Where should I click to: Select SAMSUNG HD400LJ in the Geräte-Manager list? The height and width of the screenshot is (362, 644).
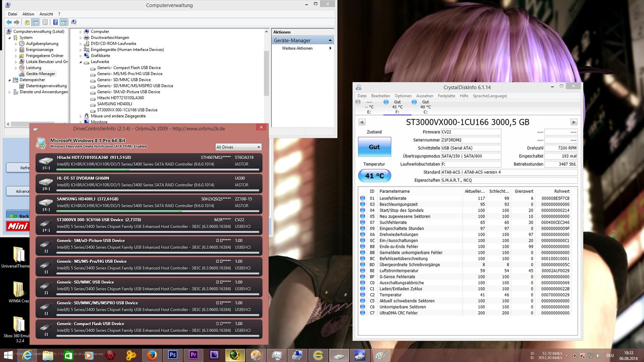pos(114,104)
